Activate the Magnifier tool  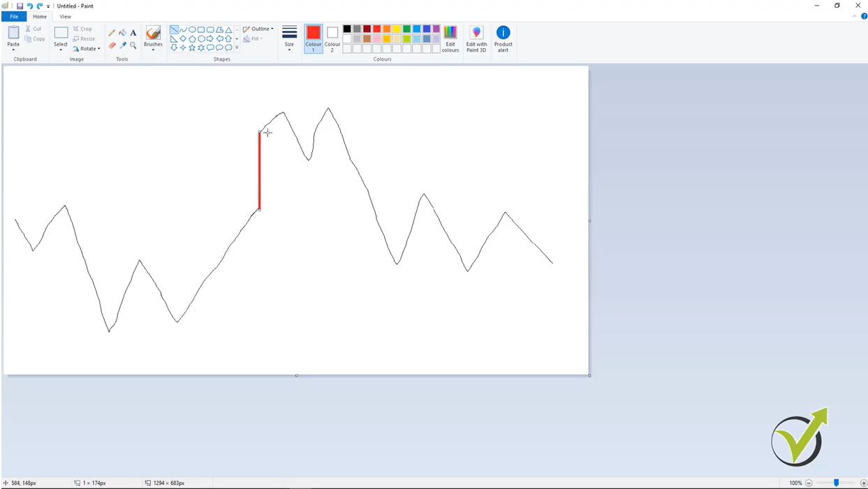click(x=133, y=45)
